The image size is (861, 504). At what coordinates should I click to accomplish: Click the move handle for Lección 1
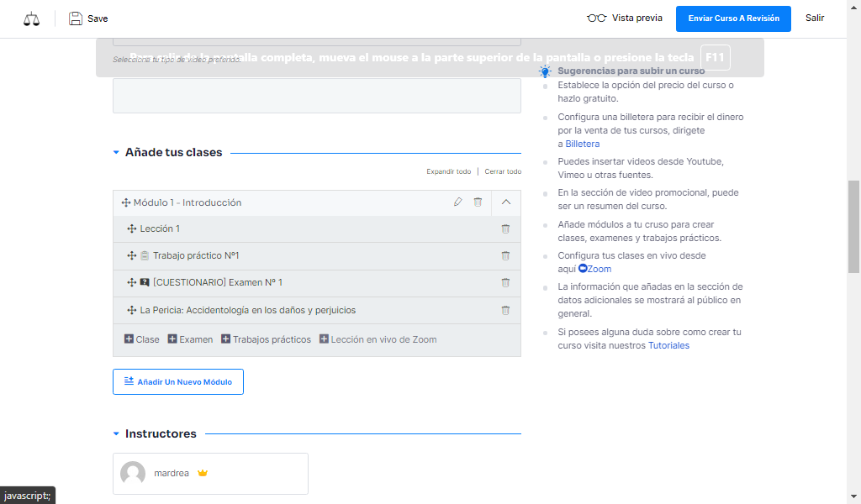[x=132, y=228]
